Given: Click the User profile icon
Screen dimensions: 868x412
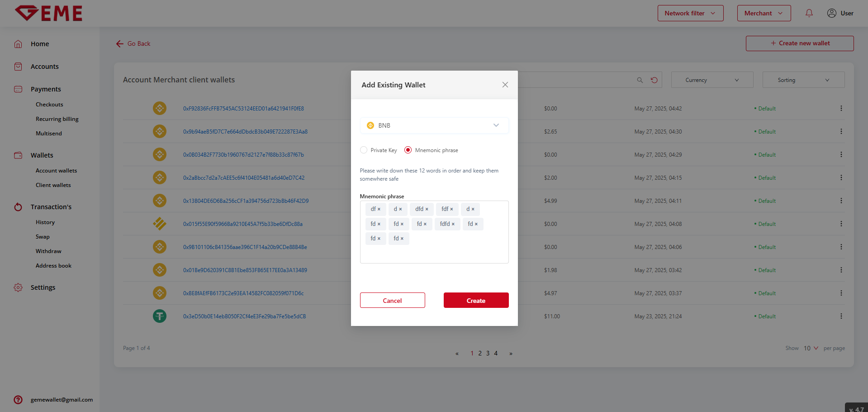Looking at the screenshot, I should click(831, 13).
